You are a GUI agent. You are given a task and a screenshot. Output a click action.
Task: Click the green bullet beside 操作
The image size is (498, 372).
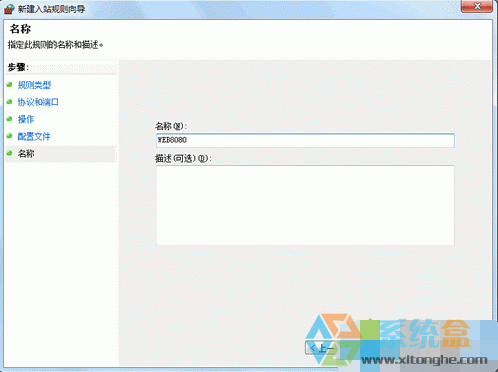tap(9, 118)
